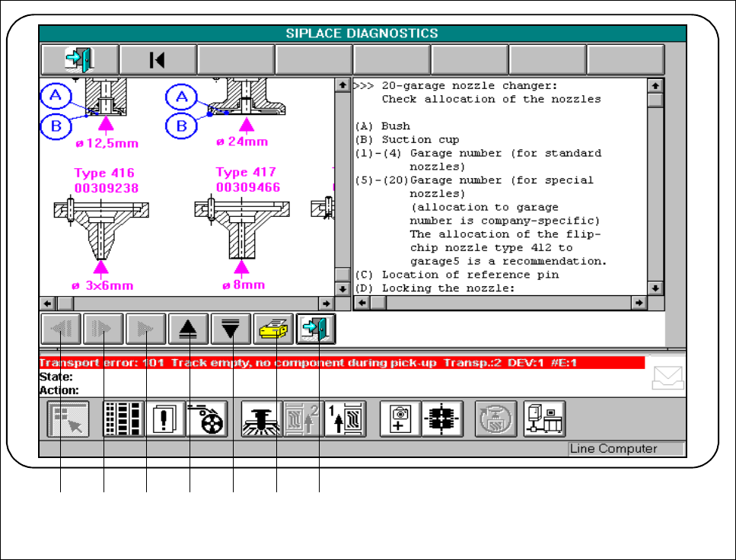Click '(C) Location of reference pin' line
The height and width of the screenshot is (560, 736).
pyautogui.click(x=457, y=275)
